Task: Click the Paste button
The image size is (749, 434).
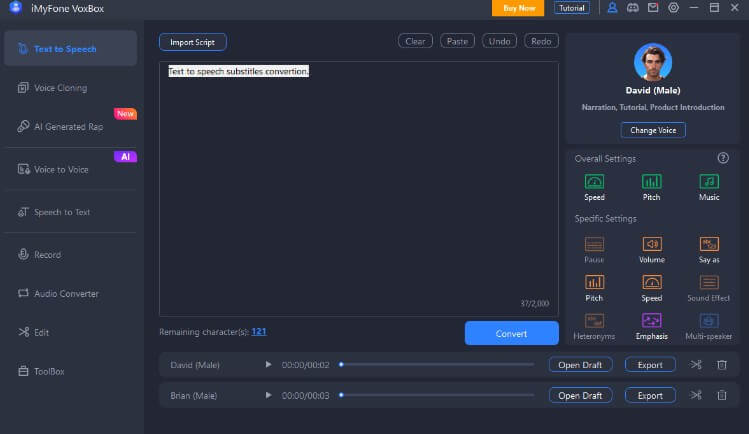Action: [457, 41]
